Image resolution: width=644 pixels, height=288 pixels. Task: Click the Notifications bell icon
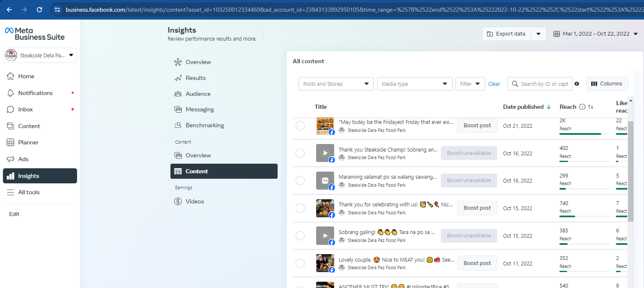(x=10, y=93)
